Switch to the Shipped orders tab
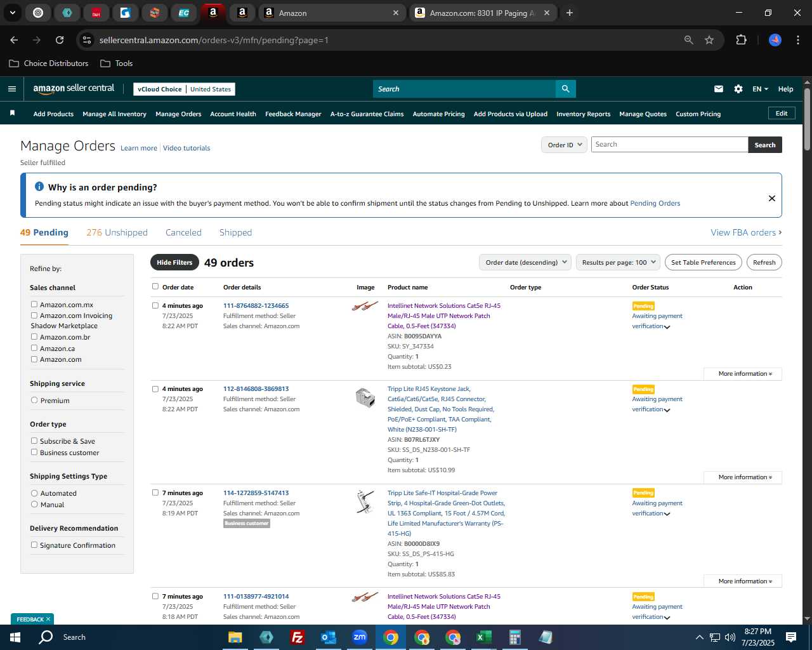The height and width of the screenshot is (650, 812). (x=235, y=232)
